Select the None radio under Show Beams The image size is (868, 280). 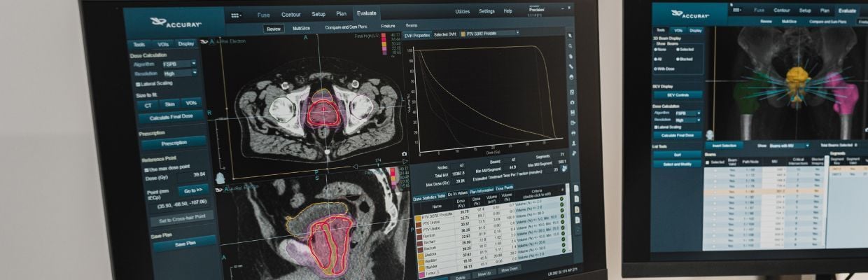(x=654, y=49)
